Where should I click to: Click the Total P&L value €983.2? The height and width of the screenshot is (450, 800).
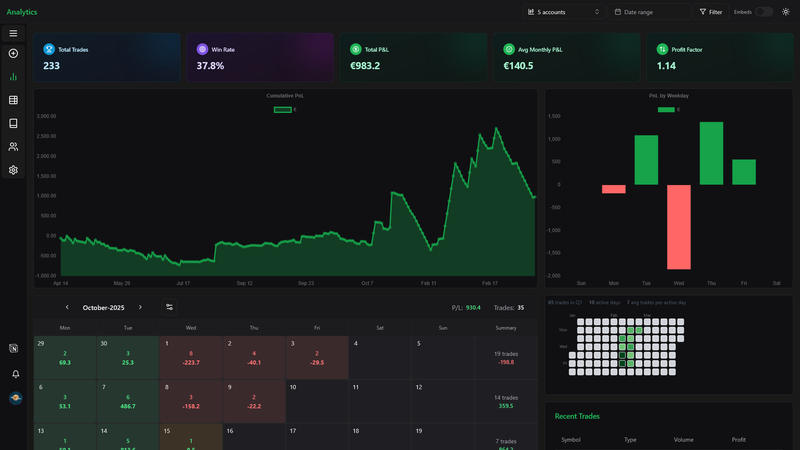pyautogui.click(x=365, y=66)
